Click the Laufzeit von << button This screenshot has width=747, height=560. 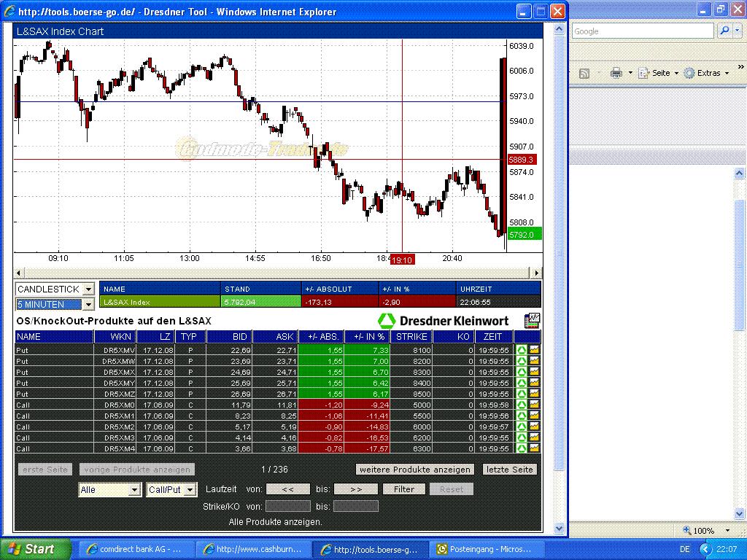(x=287, y=489)
